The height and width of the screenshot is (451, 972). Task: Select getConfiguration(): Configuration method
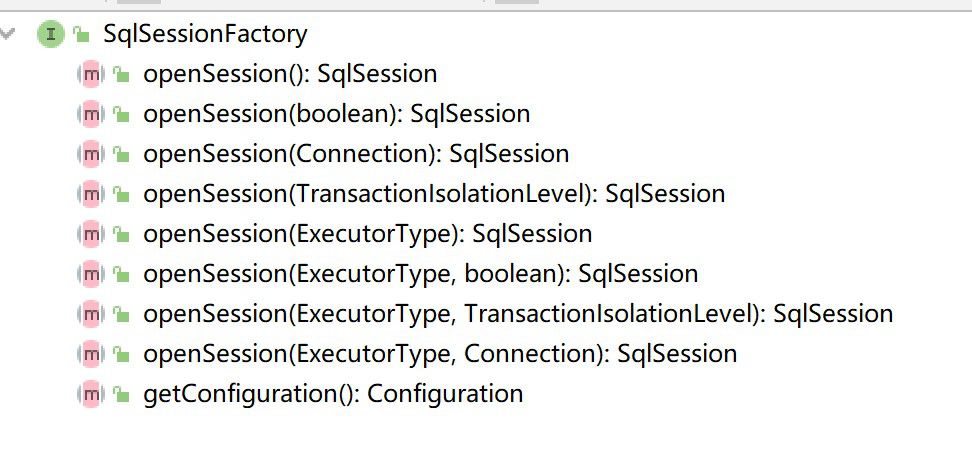coord(334,394)
